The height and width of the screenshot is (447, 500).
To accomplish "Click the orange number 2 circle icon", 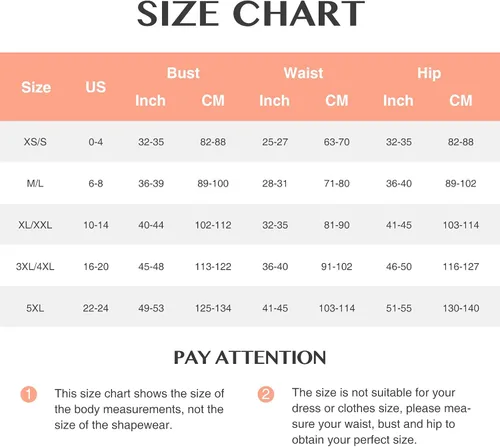I will 266,394.
